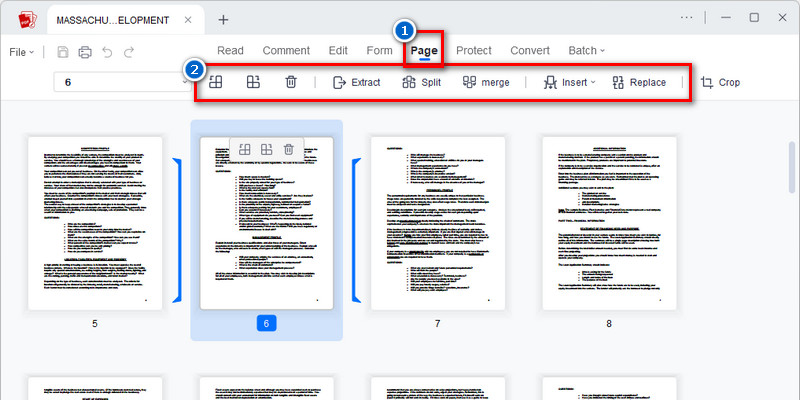Click the page number label 8
Viewport: 800px width, 400px height.
(609, 323)
